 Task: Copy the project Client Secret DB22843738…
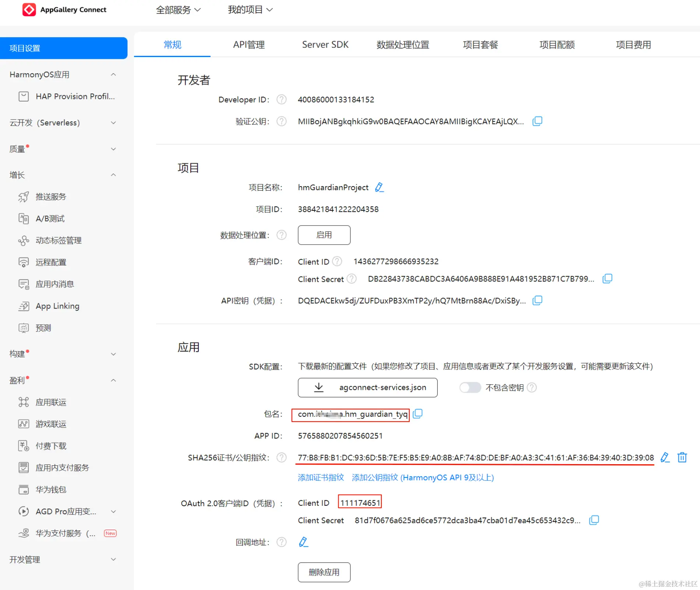607,278
